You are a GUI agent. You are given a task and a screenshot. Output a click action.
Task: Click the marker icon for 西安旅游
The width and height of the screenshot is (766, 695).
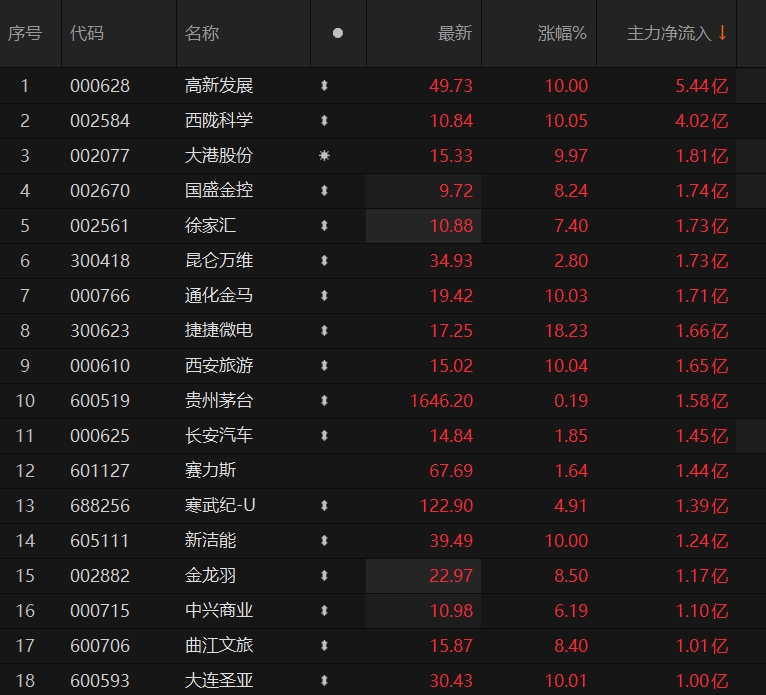pos(324,366)
